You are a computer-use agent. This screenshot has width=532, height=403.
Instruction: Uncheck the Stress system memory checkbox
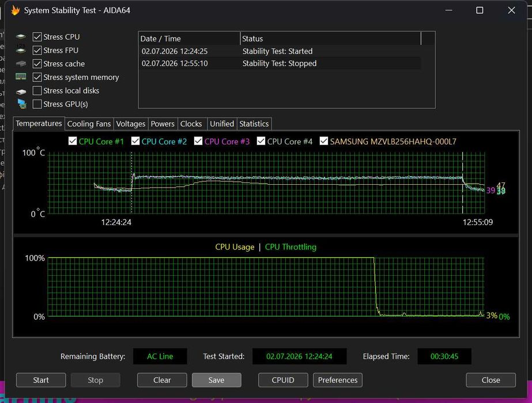pyautogui.click(x=37, y=77)
